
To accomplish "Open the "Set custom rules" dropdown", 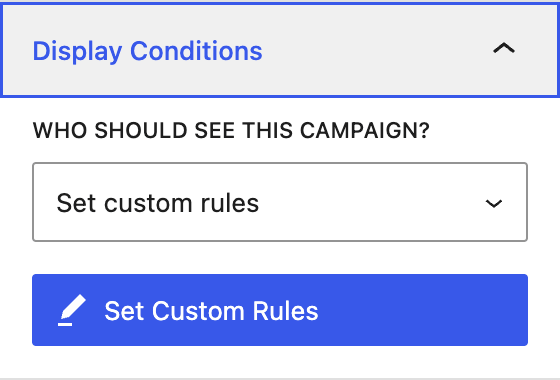I will click(280, 202).
